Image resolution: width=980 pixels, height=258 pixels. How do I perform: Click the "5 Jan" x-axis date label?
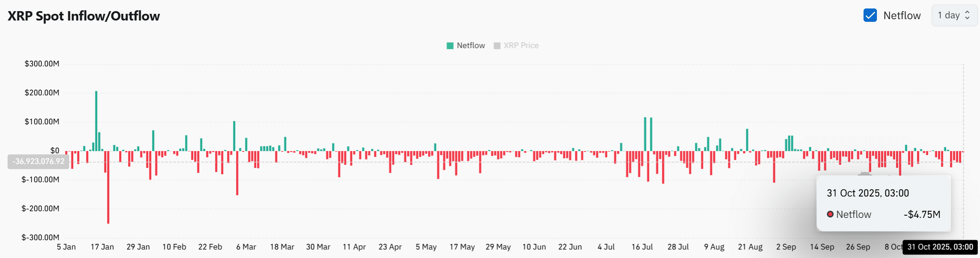pos(66,246)
